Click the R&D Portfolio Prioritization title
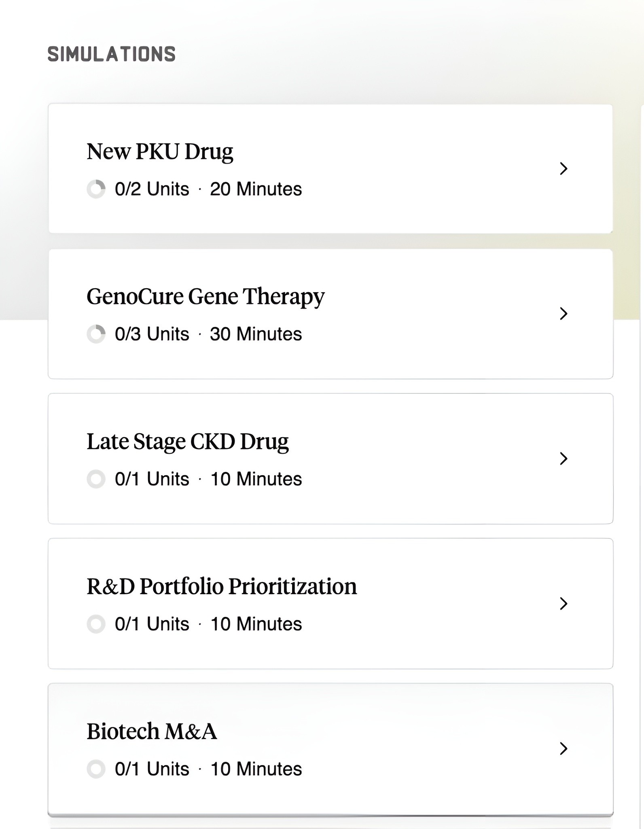This screenshot has width=644, height=829. tap(222, 587)
